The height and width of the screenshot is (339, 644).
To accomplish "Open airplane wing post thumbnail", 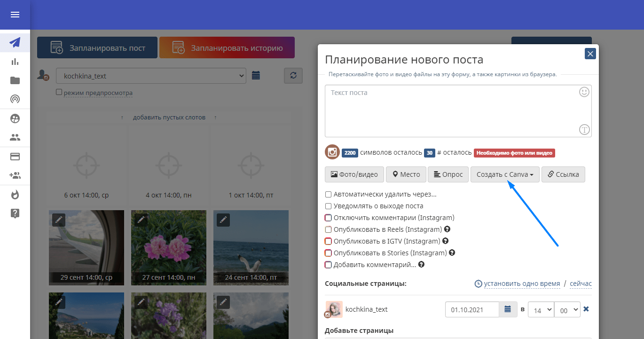I will tap(86, 248).
